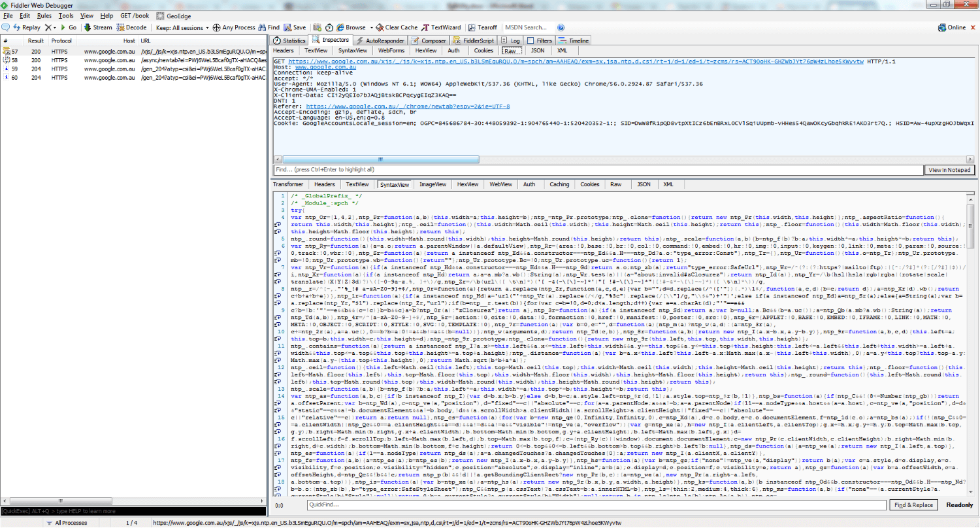Select the request Headers tab
This screenshot has height=528, width=980.
click(284, 50)
